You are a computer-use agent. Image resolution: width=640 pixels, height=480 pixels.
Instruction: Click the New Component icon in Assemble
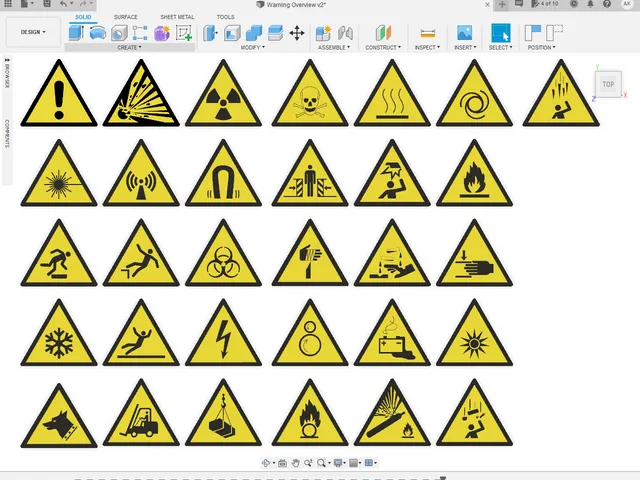click(x=323, y=33)
